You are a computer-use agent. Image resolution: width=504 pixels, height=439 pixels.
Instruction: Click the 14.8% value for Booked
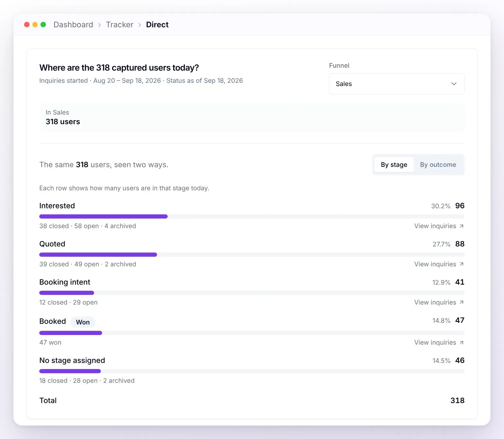coord(441,321)
